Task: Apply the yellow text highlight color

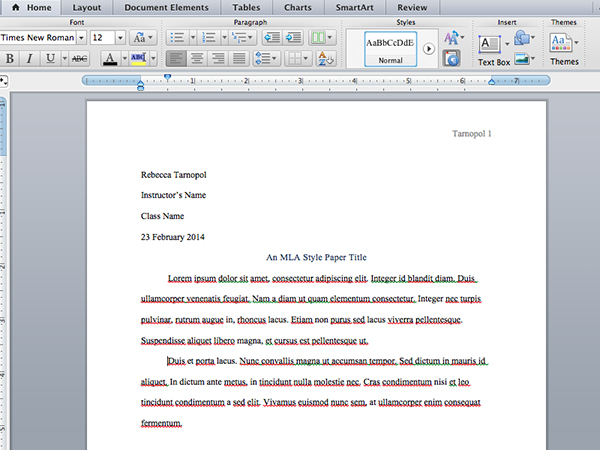Action: [138, 59]
